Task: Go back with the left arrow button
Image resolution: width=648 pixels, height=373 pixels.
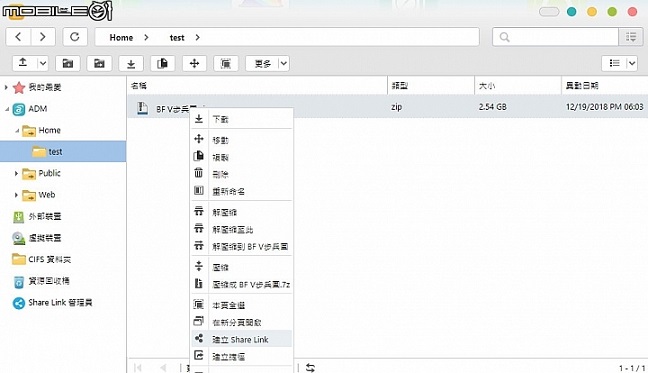Action: tap(18, 37)
